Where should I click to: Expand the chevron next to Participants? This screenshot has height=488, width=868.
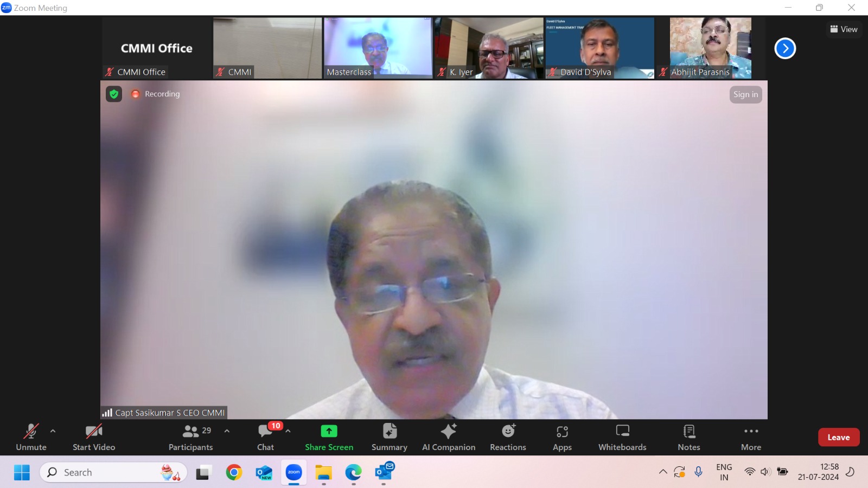[227, 431]
